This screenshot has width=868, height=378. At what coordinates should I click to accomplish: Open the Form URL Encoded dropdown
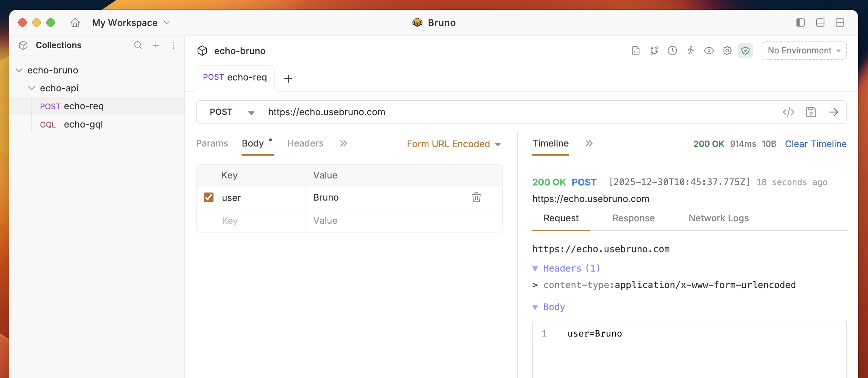tap(454, 144)
